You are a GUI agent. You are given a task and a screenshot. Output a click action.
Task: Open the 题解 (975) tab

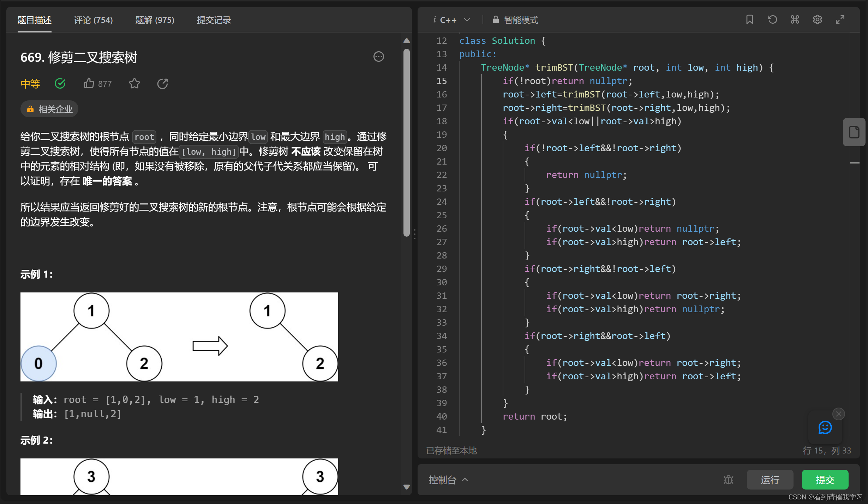155,20
